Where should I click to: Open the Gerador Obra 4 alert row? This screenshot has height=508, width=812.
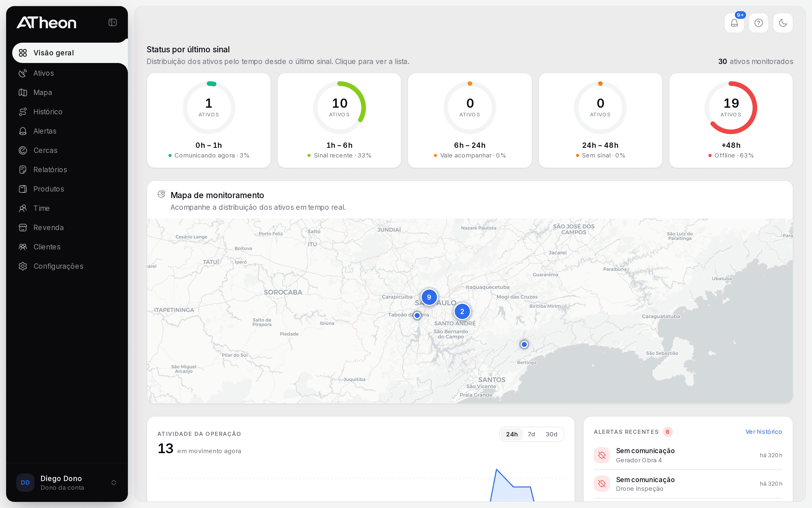point(688,455)
